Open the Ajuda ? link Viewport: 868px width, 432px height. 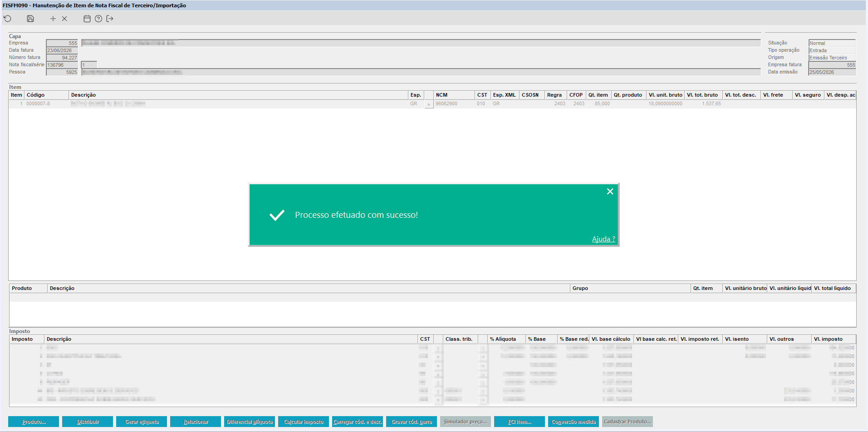[x=603, y=239]
